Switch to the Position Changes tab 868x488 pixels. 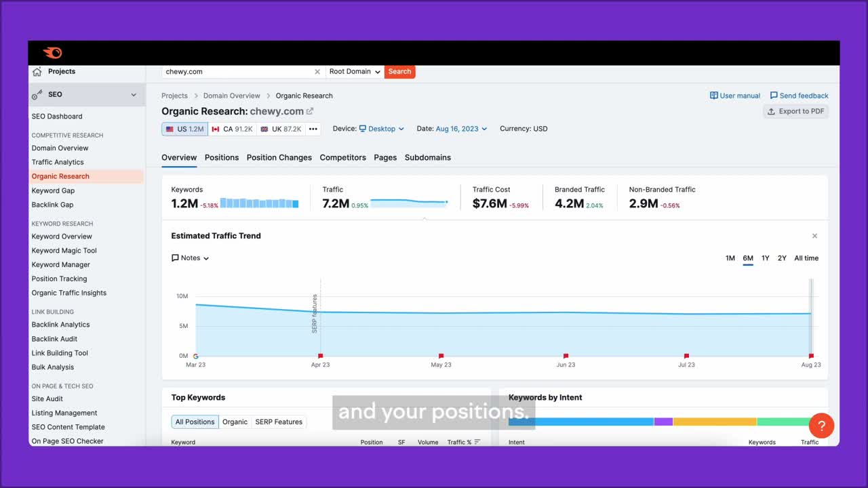point(279,157)
